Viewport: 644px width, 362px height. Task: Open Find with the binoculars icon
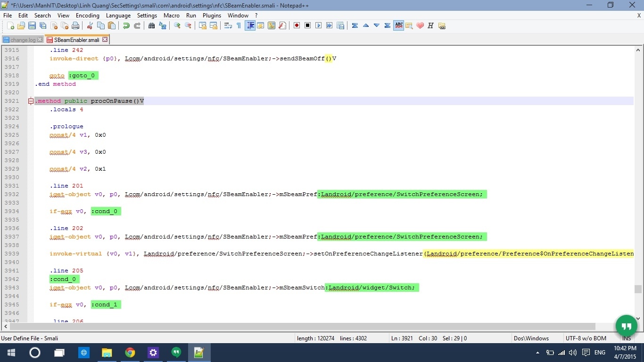pos(151,25)
